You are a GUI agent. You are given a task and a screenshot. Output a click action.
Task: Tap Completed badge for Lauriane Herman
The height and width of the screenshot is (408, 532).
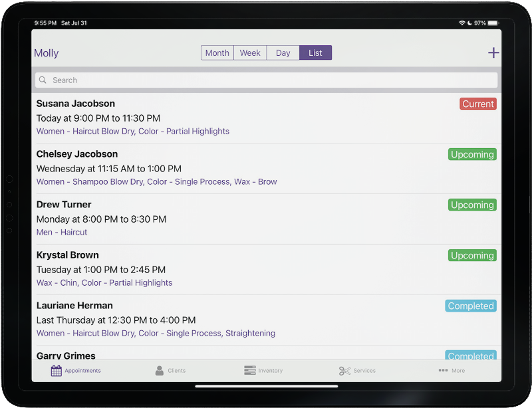point(471,306)
